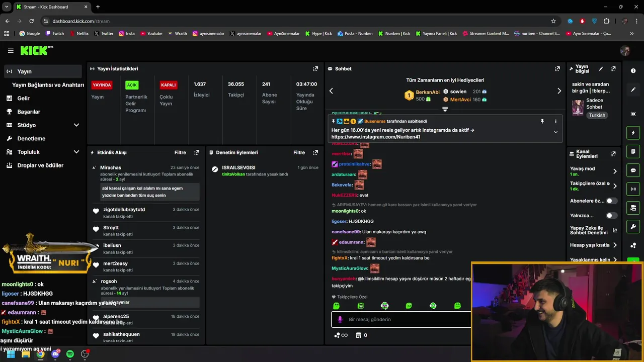Open three-dot menu on pinned message
This screenshot has height=362, width=644.
555,121
